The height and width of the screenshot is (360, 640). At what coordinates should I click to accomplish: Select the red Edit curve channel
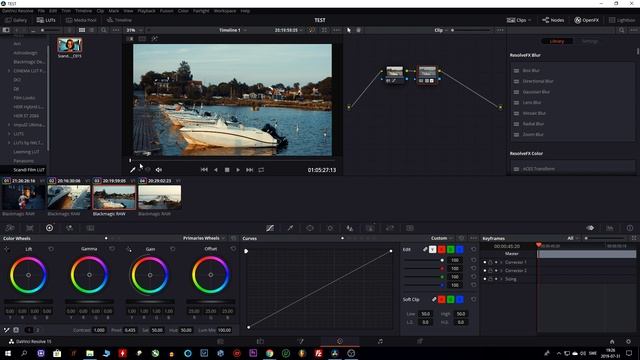tap(442, 249)
